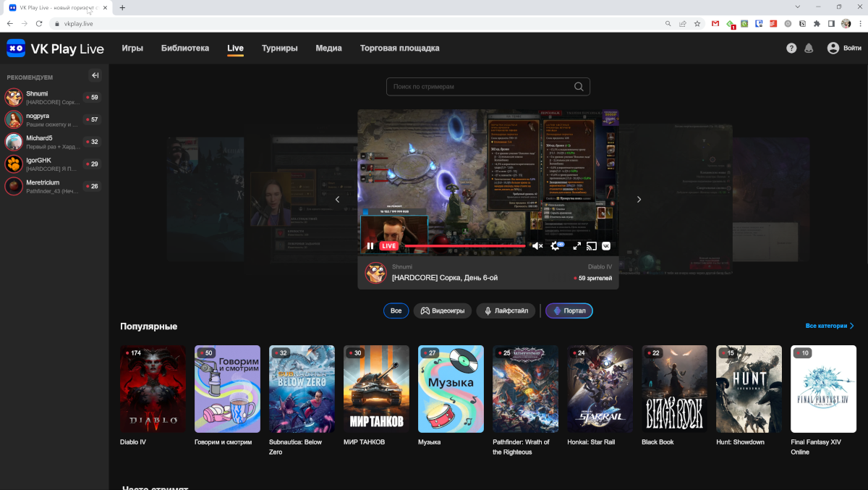Click the zoom magnifier in address bar
This screenshot has width=868, height=490.
coord(667,24)
